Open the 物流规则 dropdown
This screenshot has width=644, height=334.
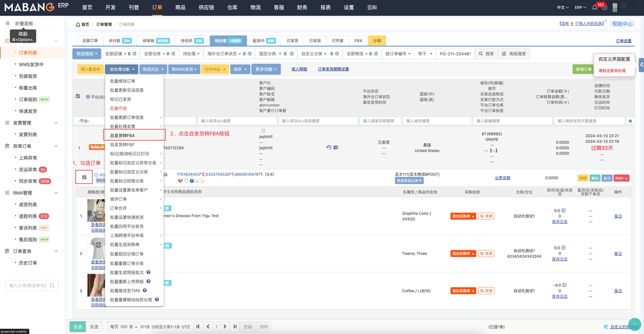[x=87, y=54]
